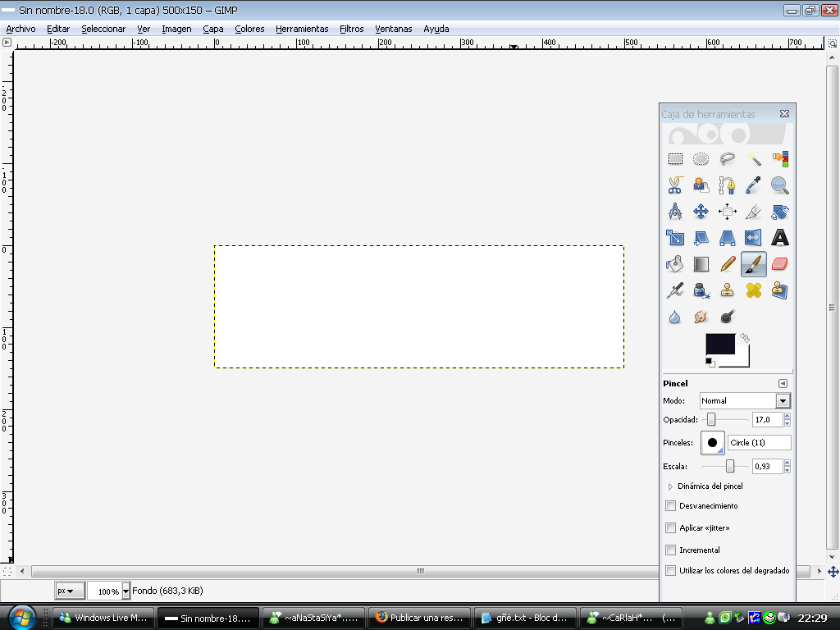Pick the Bucket Fill tool
The image size is (840, 630).
[675, 264]
